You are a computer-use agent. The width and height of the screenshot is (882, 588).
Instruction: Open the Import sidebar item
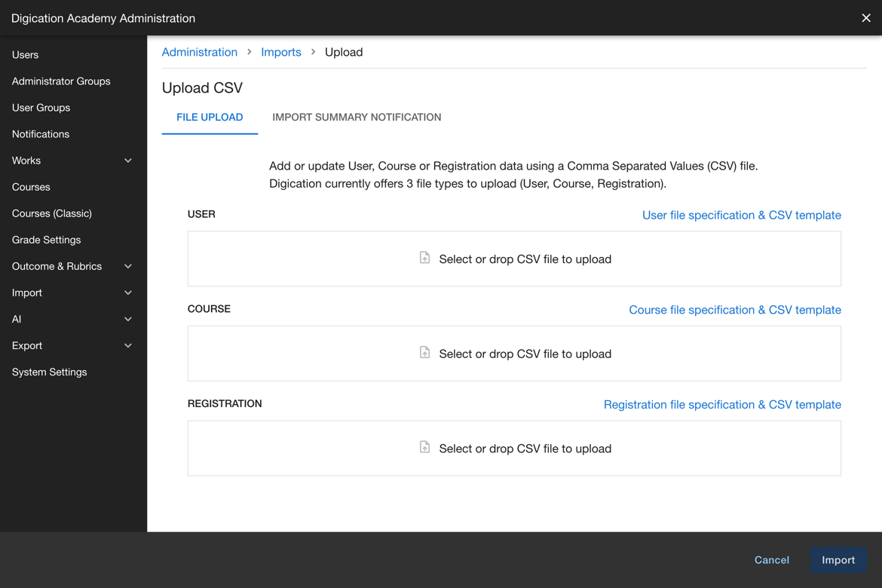pyautogui.click(x=27, y=292)
